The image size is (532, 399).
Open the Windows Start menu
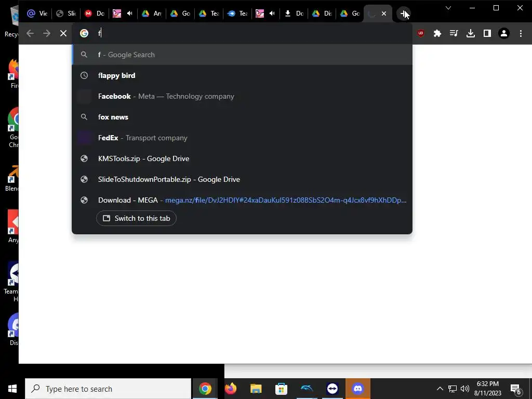12,389
